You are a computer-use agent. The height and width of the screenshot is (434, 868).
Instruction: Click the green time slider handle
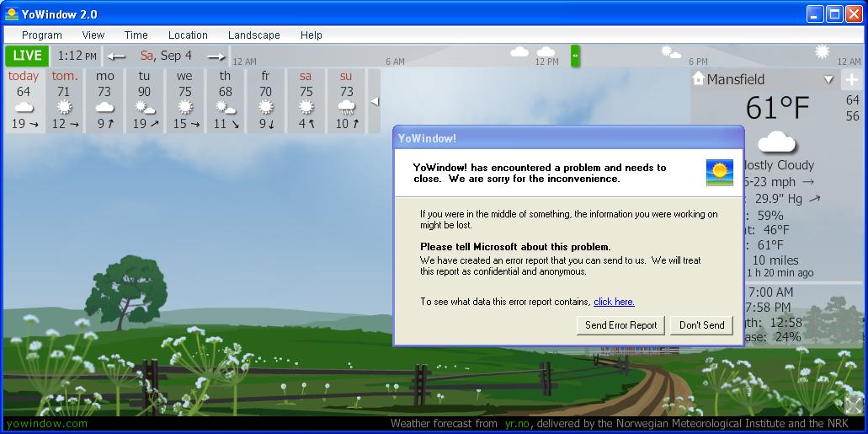point(575,56)
